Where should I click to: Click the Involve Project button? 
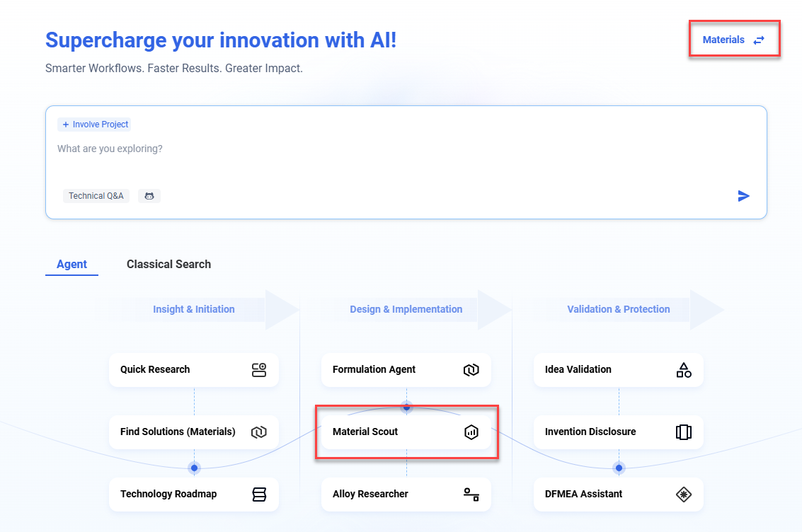pyautogui.click(x=95, y=125)
